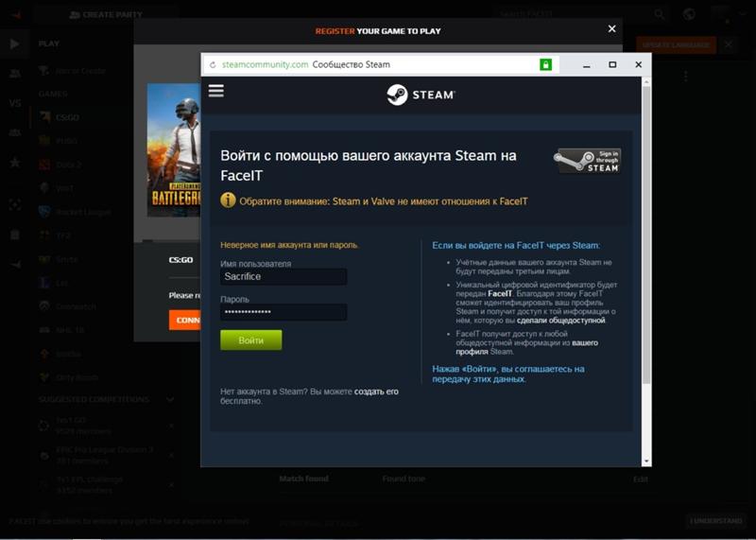Click the Войти с помощью вашего аккаунта heading
This screenshot has height=540, width=756.
click(x=369, y=165)
